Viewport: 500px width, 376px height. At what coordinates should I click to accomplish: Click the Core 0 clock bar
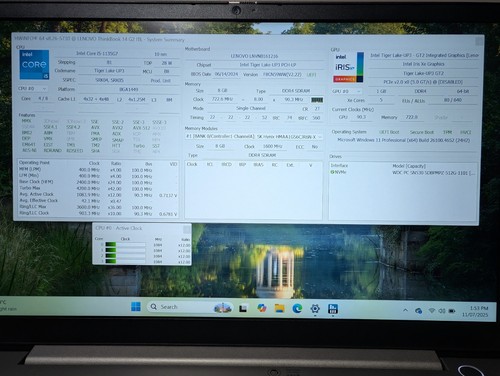click(x=125, y=245)
